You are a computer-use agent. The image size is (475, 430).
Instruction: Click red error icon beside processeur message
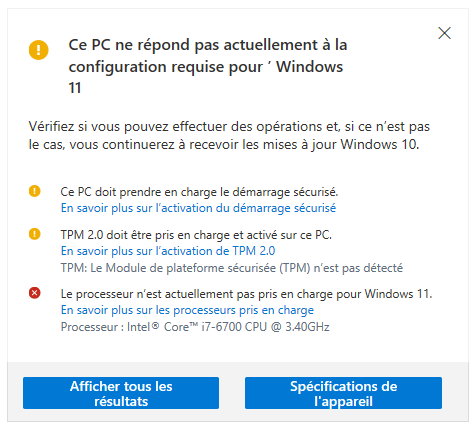pyautogui.click(x=35, y=293)
